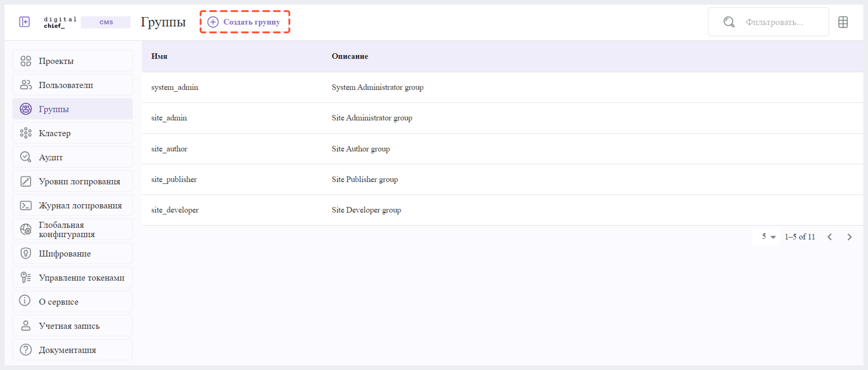Open the table columns grid icon
Image resolution: width=868 pixels, height=370 pixels.
click(x=843, y=22)
